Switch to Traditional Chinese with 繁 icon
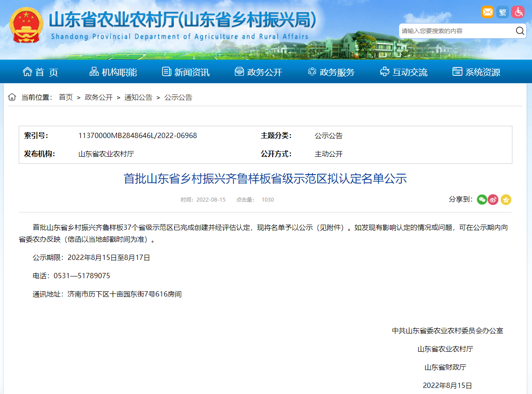The image size is (532, 394). coord(502,12)
